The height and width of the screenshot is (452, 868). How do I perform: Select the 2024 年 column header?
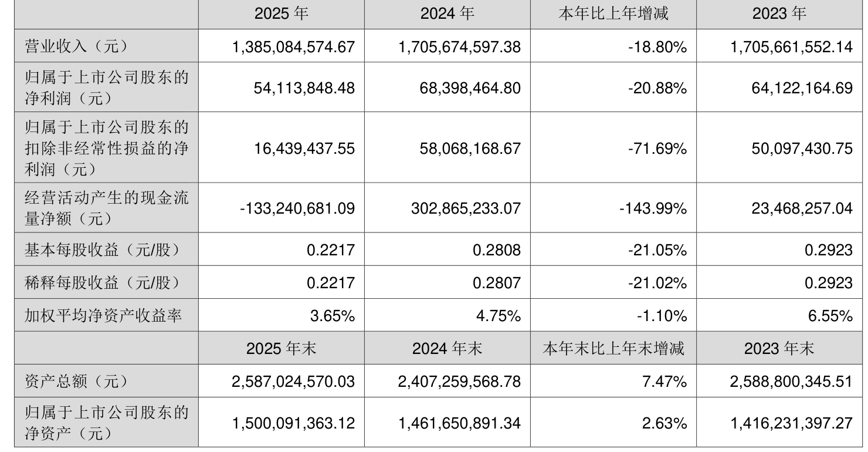447,14
